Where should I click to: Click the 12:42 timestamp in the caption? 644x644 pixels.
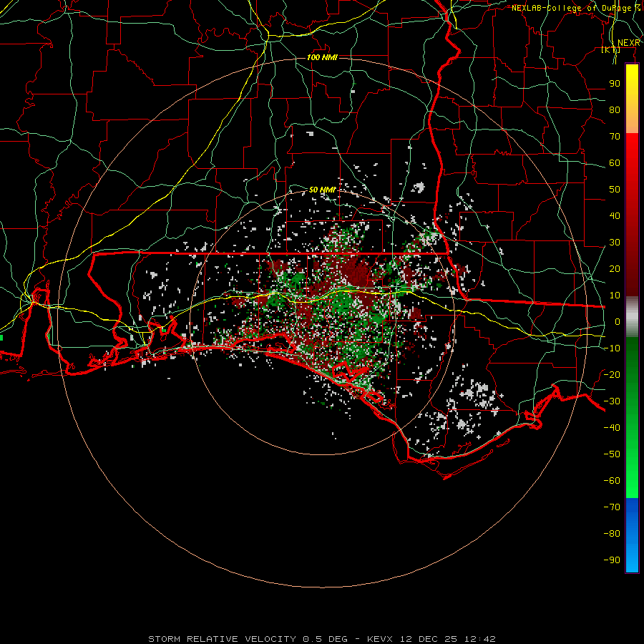coord(480,639)
